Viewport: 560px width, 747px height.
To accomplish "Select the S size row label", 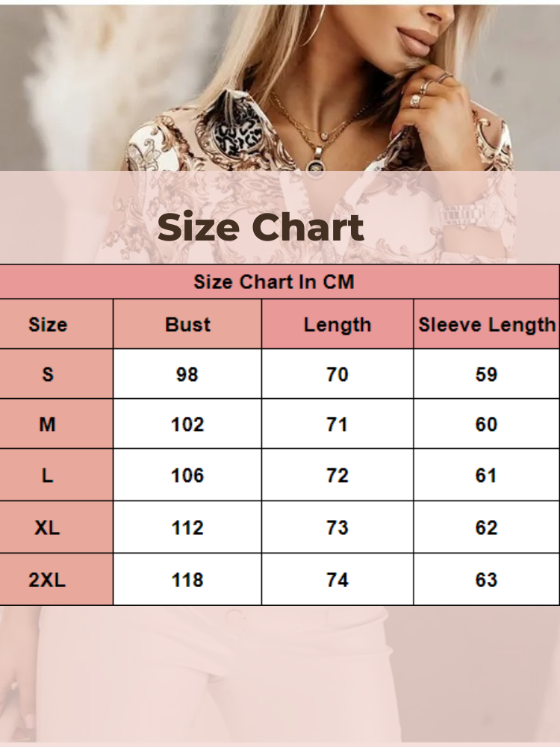I will (48, 374).
